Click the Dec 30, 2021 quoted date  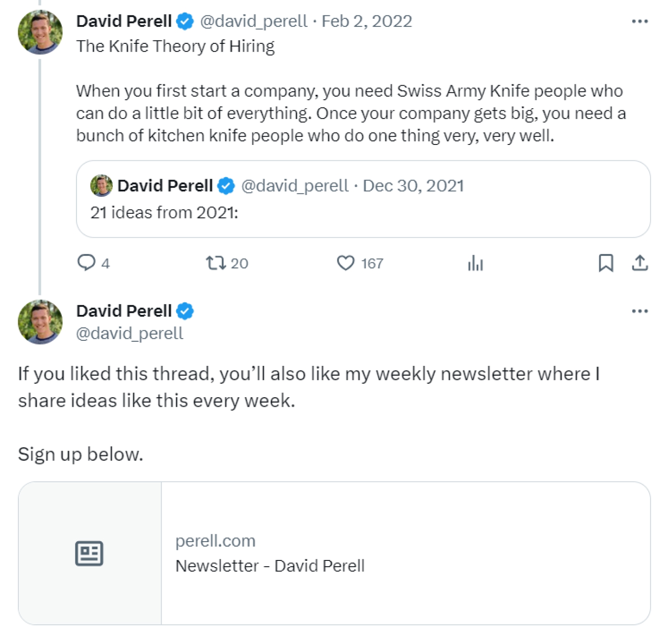coord(413,186)
